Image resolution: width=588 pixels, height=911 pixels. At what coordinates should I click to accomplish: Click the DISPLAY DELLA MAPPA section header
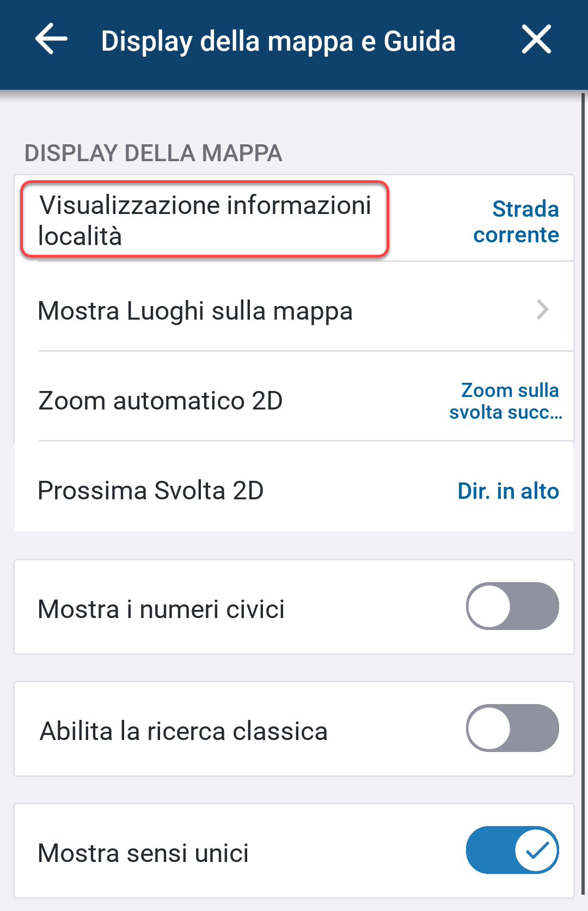(x=153, y=153)
